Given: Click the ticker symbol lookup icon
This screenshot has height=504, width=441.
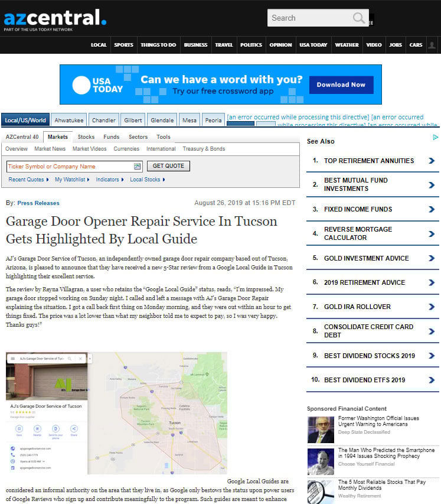Looking at the screenshot, I should click(138, 166).
